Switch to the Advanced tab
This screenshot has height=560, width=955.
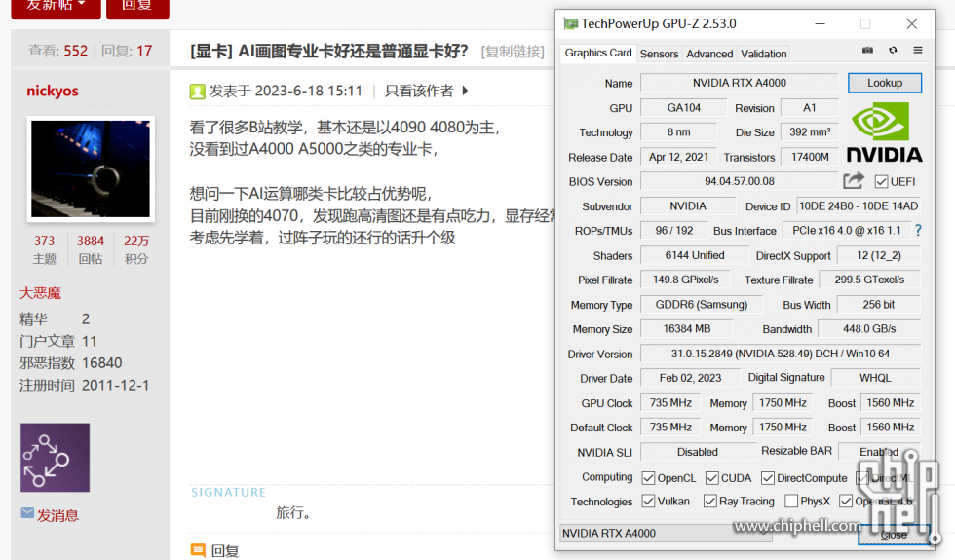[x=709, y=54]
